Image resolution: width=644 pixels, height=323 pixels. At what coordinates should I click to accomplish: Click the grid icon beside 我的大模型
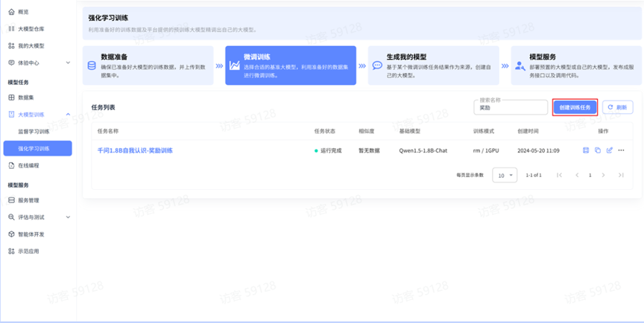point(11,46)
